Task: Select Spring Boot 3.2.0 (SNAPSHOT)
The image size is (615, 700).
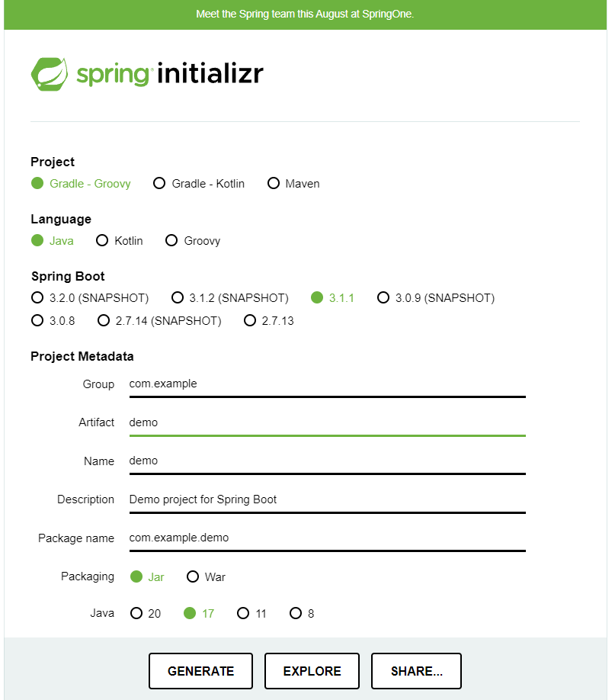Action: [x=90, y=298]
